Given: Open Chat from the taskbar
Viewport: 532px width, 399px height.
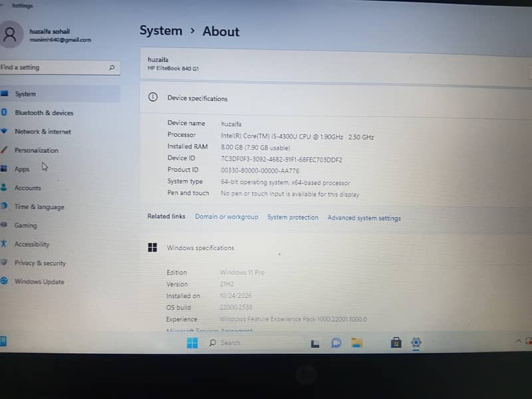Looking at the screenshot, I should click(336, 343).
